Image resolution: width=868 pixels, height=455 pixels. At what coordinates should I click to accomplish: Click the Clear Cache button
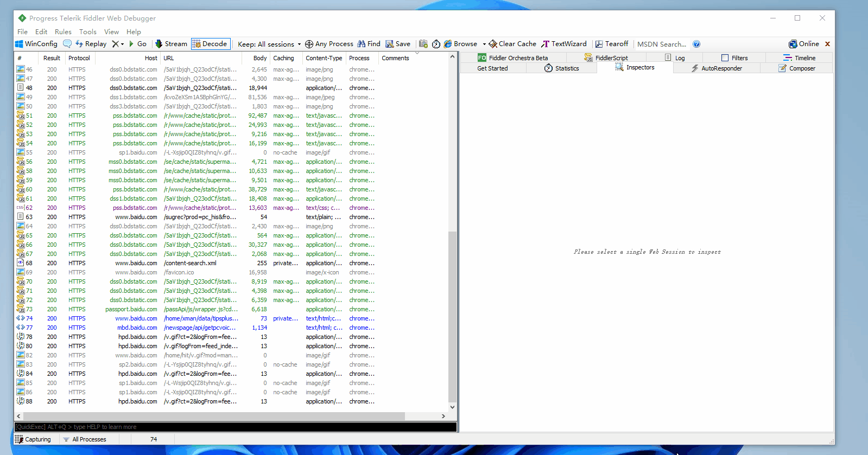point(512,44)
